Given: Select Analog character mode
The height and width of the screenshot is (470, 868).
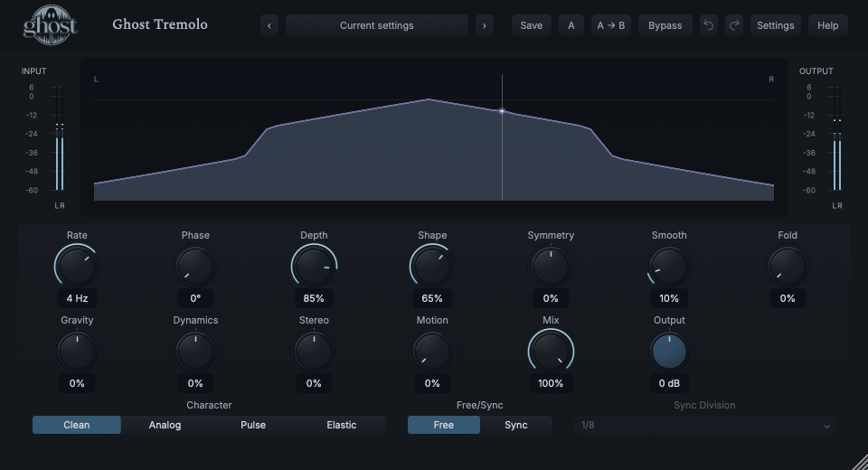Looking at the screenshot, I should 165,425.
